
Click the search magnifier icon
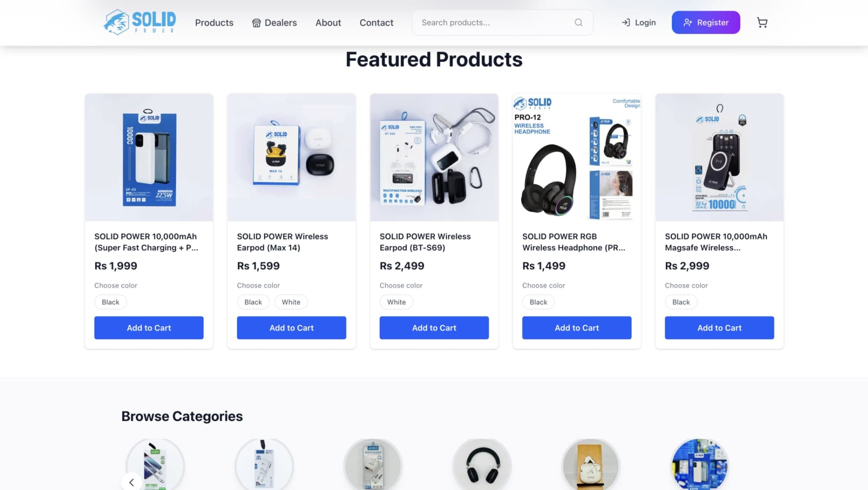(578, 23)
